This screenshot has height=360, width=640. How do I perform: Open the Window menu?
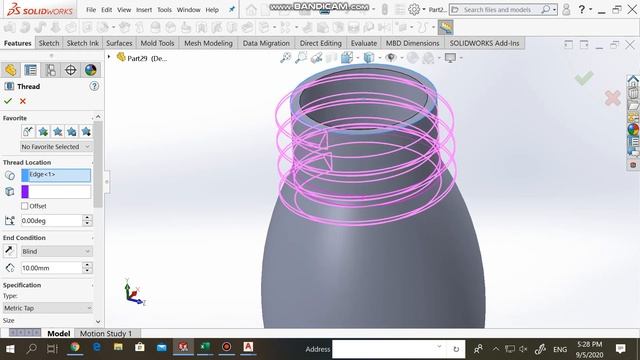tap(189, 10)
